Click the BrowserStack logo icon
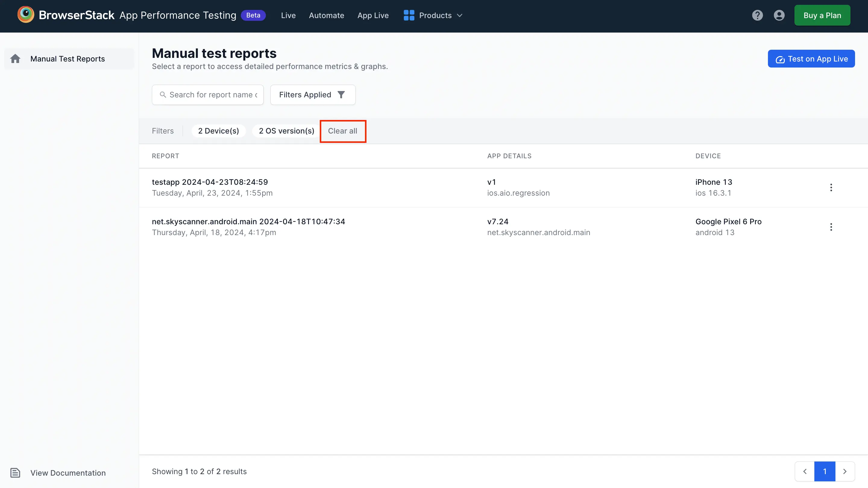This screenshot has width=868, height=488. (26, 15)
